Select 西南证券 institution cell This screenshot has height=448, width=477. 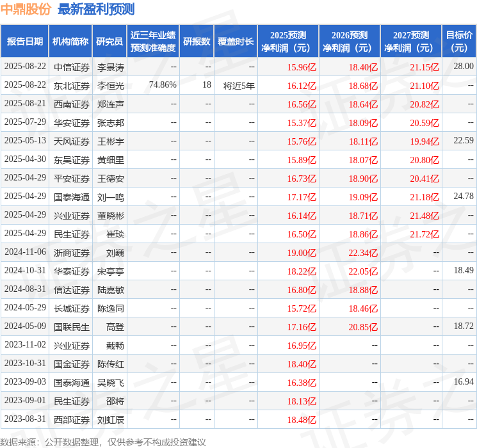point(72,104)
